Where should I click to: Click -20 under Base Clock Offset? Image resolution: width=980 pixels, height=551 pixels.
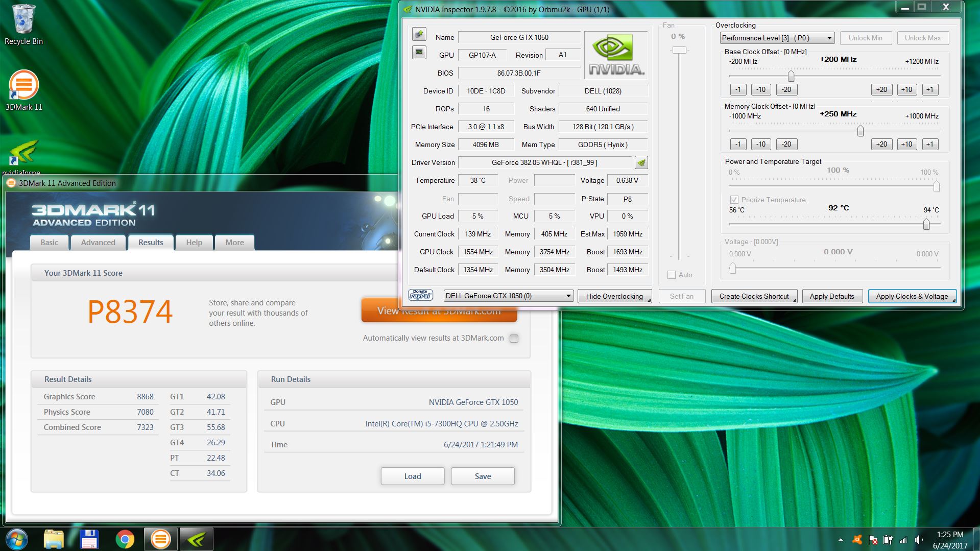point(786,89)
